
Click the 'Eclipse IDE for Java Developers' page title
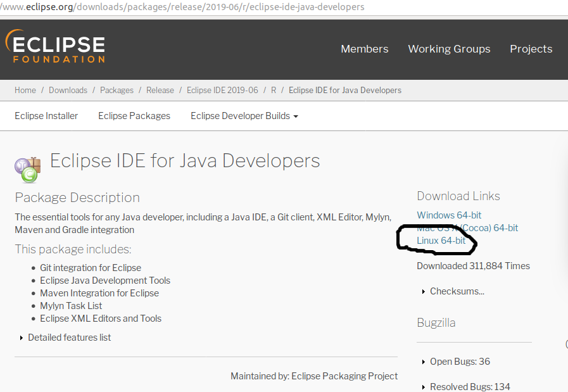(185, 161)
